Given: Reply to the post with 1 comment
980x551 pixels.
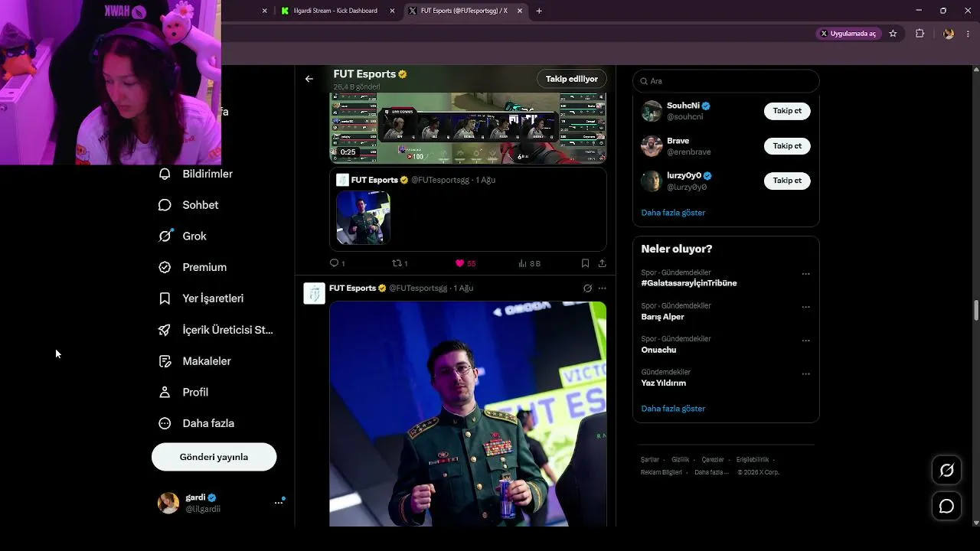Looking at the screenshot, I should pos(337,263).
